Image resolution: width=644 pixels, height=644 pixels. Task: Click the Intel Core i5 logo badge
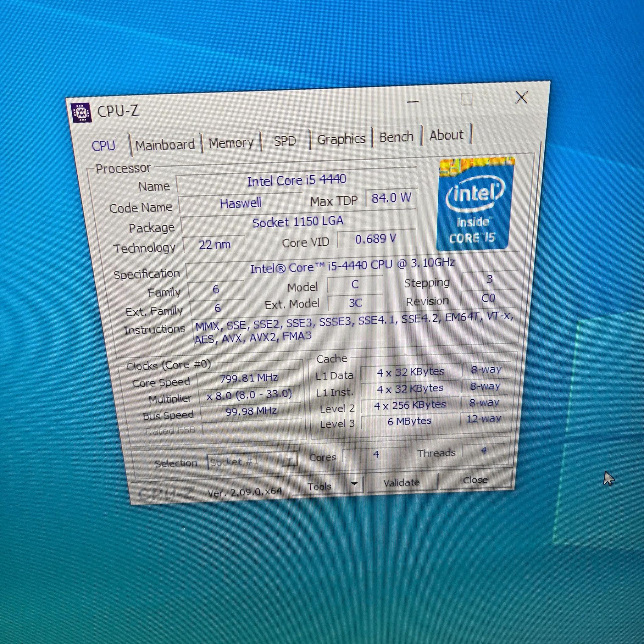pyautogui.click(x=475, y=204)
